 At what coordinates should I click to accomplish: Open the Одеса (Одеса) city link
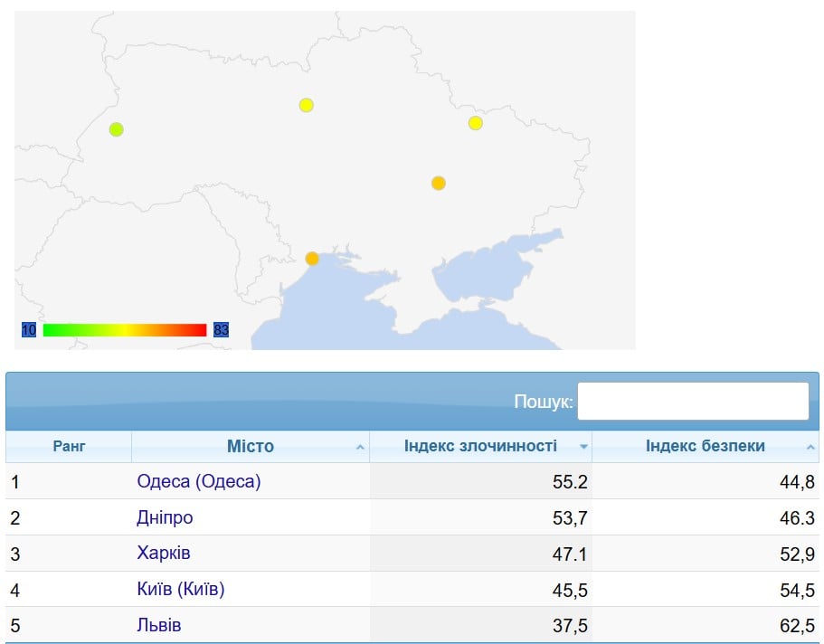198,481
